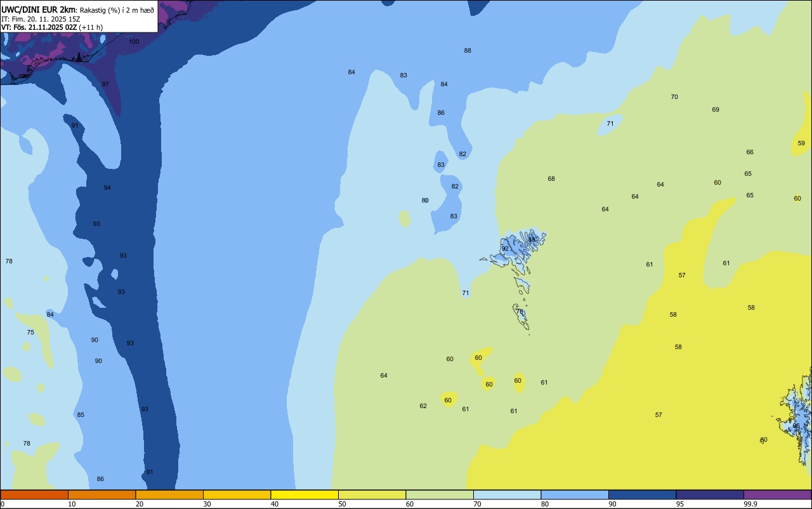This screenshot has height=509, width=812.
Task: Select the 95–99.9 navy legend swatch
Action: 710,494
